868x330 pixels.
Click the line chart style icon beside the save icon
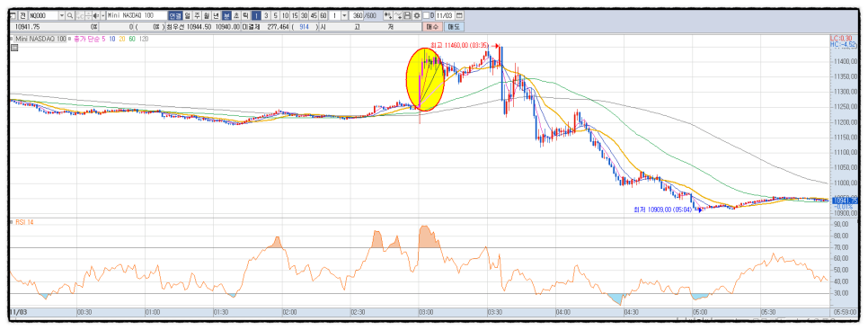point(397,15)
